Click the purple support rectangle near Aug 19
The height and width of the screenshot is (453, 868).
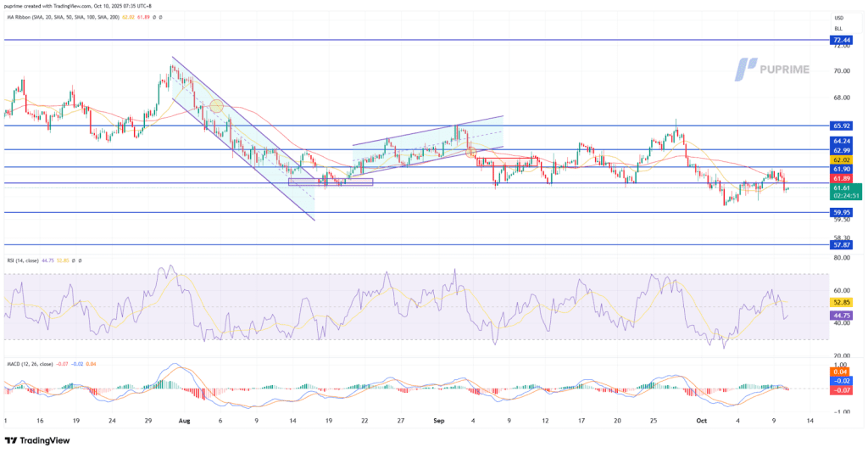[330, 182]
